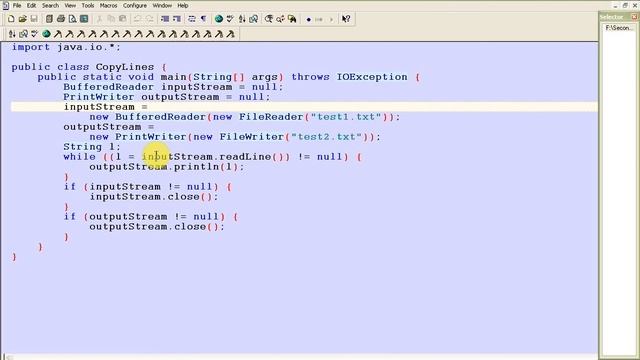Click the globe icon in the second toolbar
This screenshot has width=640, height=360.
(x=46, y=34)
